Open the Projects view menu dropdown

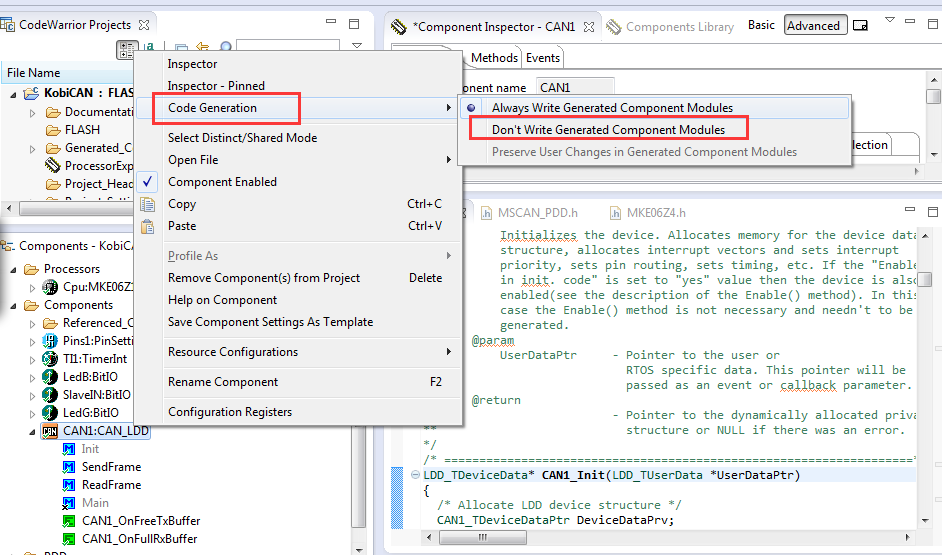pos(357,46)
